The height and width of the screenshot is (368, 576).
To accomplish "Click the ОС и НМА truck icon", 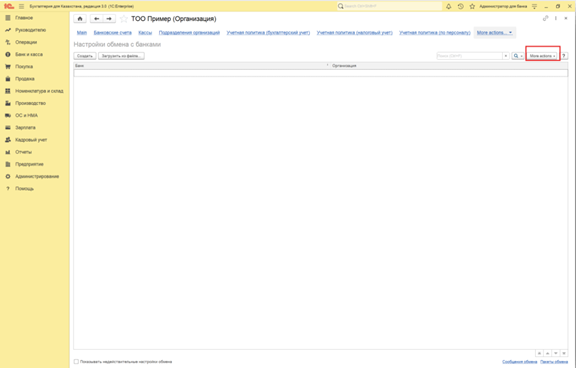I will coord(8,115).
